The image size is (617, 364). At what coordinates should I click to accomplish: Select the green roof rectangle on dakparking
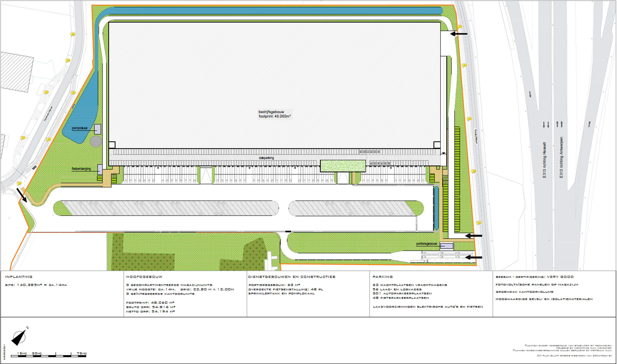click(x=343, y=166)
